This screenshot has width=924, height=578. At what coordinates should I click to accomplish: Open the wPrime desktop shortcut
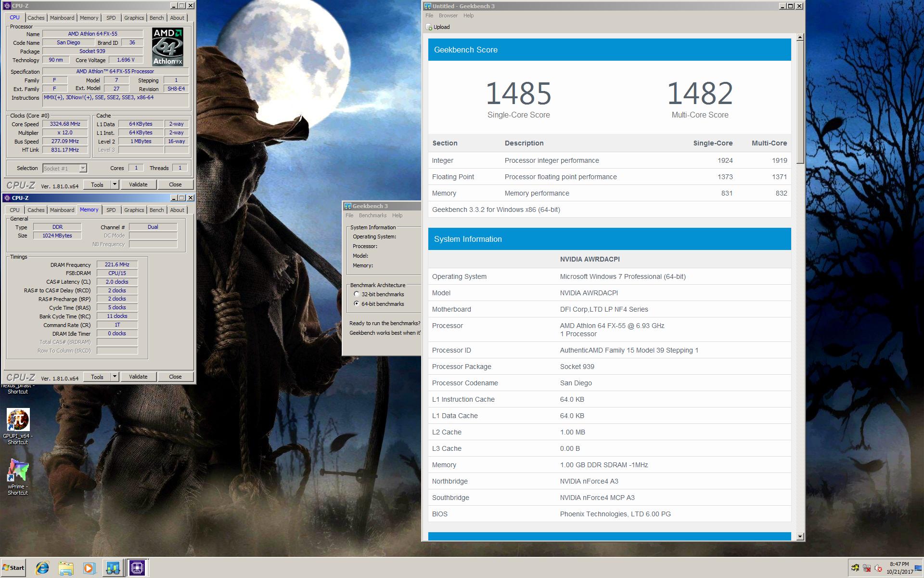tap(18, 477)
